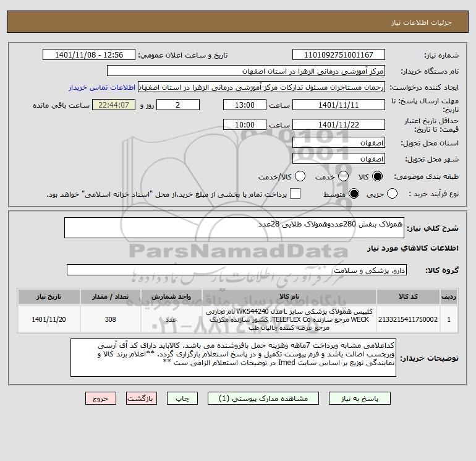476x461 pixels.
Task: Click the response deadline date 1401/11/11
Action: tap(339, 105)
